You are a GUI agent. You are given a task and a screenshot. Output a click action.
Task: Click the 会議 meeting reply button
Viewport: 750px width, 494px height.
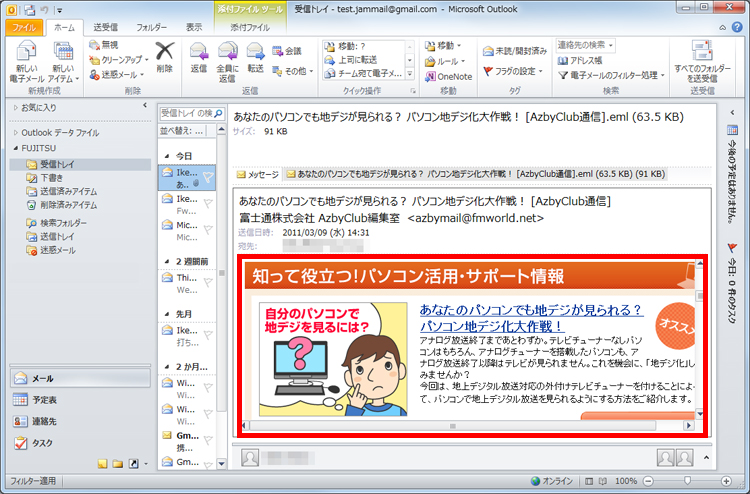pyautogui.click(x=287, y=51)
